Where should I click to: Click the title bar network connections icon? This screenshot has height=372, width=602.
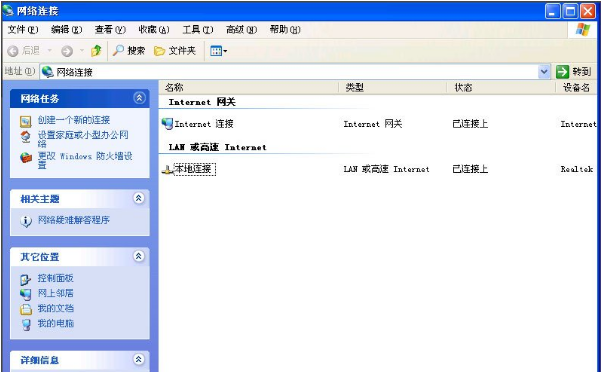click(x=8, y=10)
